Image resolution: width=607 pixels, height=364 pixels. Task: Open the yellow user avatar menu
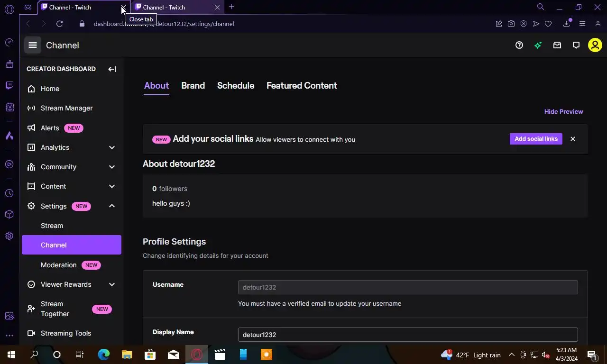pyautogui.click(x=595, y=45)
